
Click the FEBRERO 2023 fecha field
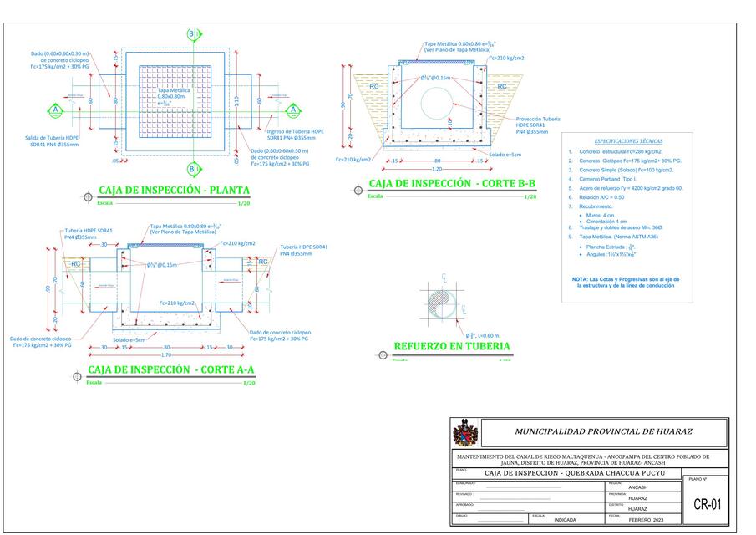point(647,518)
